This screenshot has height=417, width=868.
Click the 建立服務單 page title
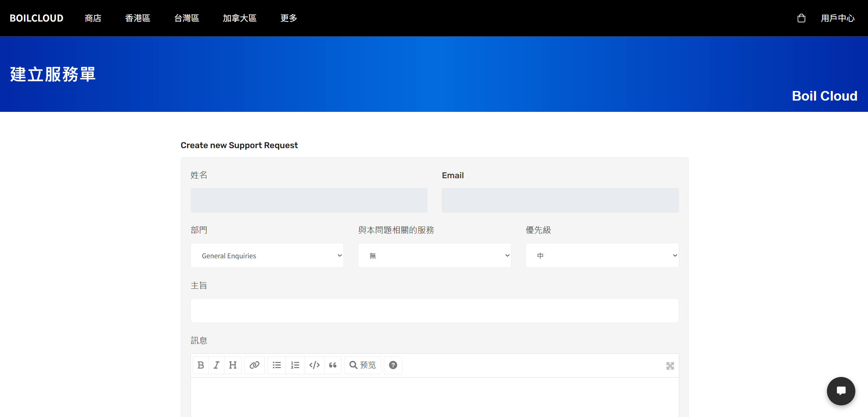(x=53, y=74)
